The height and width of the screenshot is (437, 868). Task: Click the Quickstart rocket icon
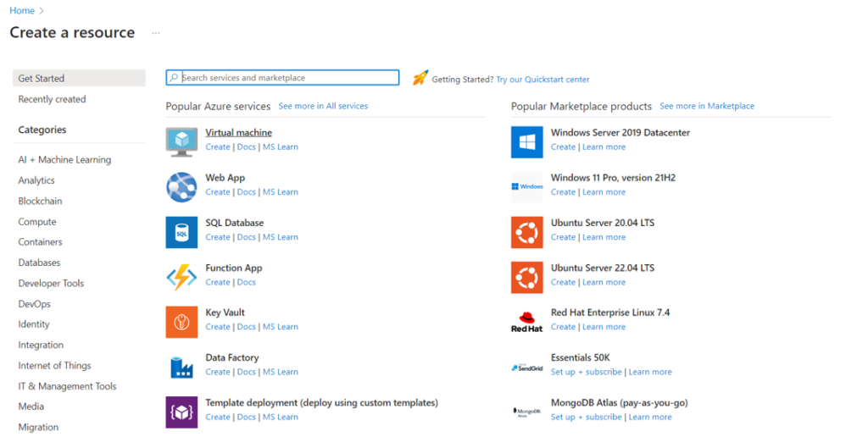pyautogui.click(x=420, y=78)
